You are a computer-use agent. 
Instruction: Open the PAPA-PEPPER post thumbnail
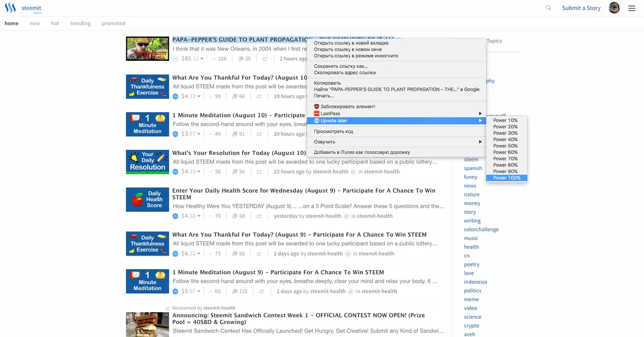(147, 49)
